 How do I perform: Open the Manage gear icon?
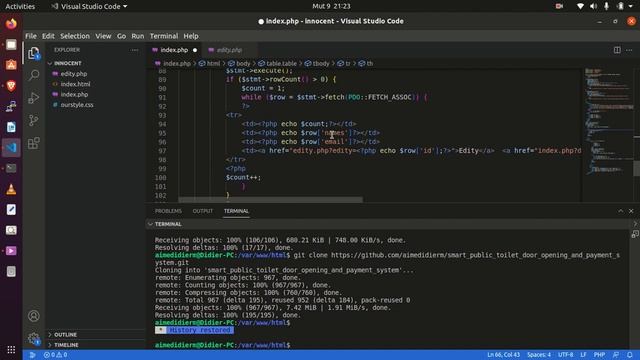coord(34,338)
